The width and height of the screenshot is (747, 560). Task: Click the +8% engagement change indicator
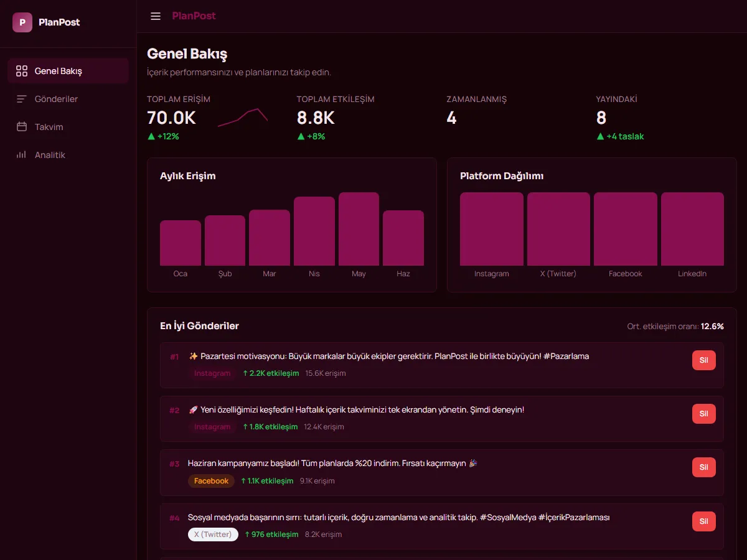[311, 136]
